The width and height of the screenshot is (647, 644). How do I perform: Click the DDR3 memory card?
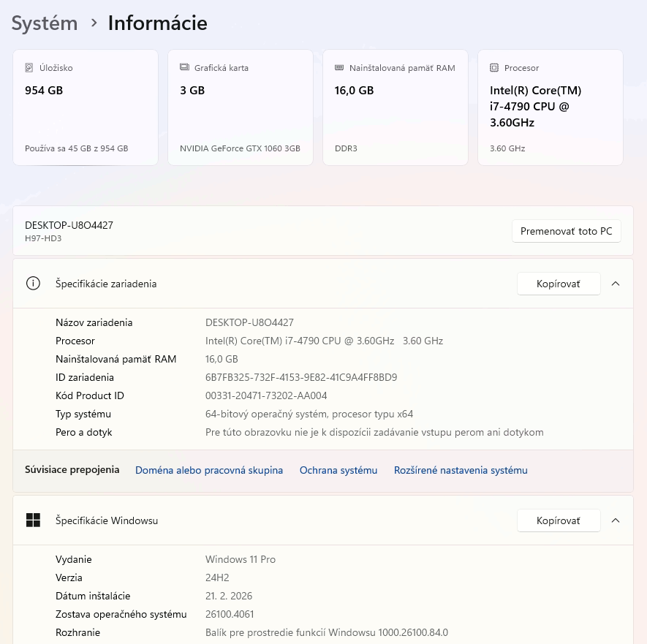pos(395,107)
